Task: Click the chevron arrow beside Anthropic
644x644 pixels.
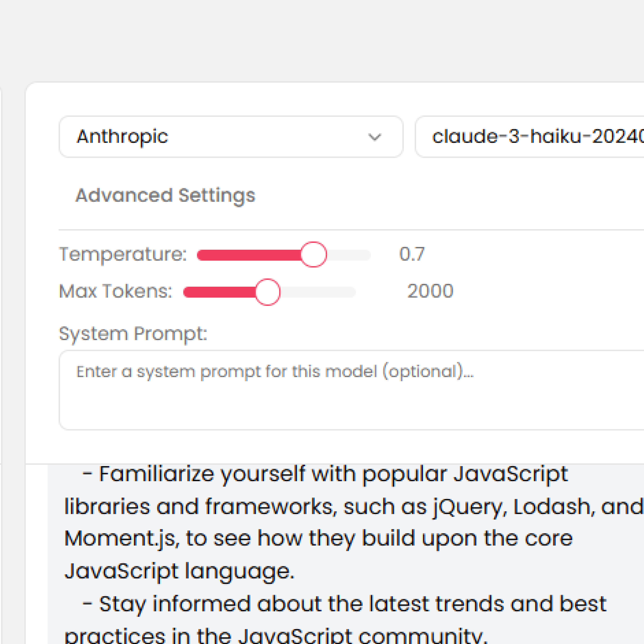Action: coord(374,137)
